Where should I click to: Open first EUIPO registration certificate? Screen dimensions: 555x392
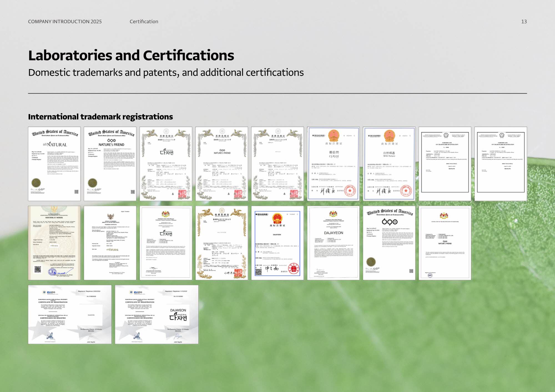(70, 314)
